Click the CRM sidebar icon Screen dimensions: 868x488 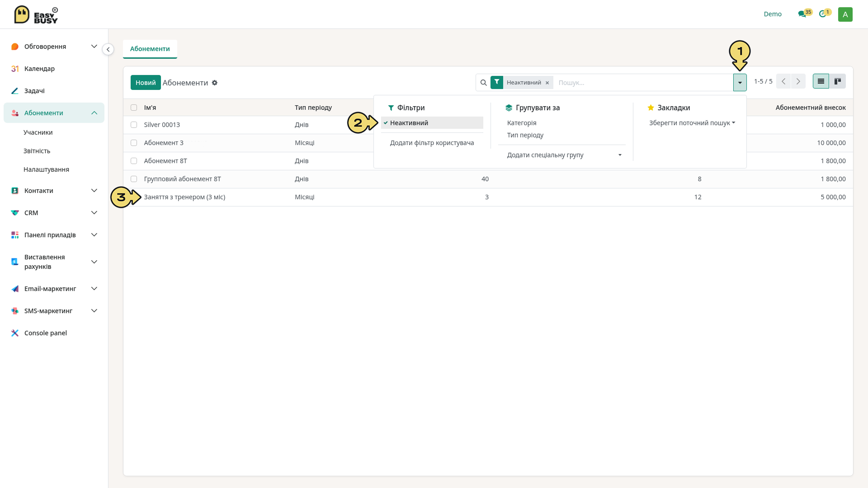tap(15, 213)
